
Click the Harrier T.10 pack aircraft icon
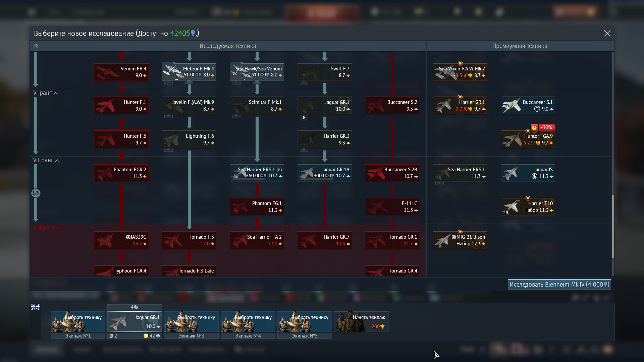click(528, 207)
